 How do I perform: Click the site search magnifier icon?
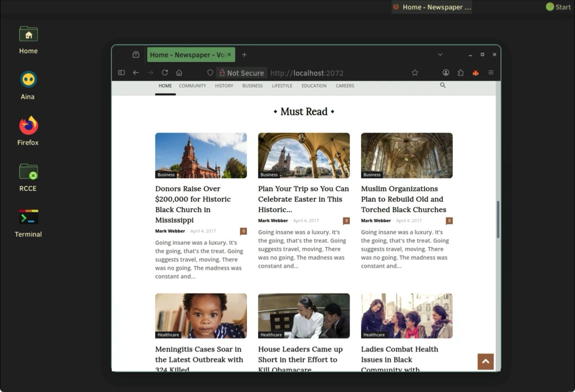click(x=443, y=85)
